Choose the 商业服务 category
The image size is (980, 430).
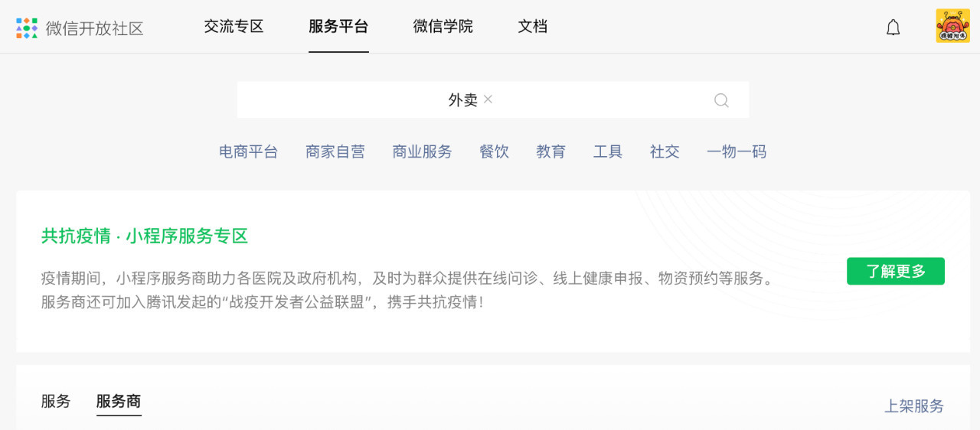(x=423, y=151)
